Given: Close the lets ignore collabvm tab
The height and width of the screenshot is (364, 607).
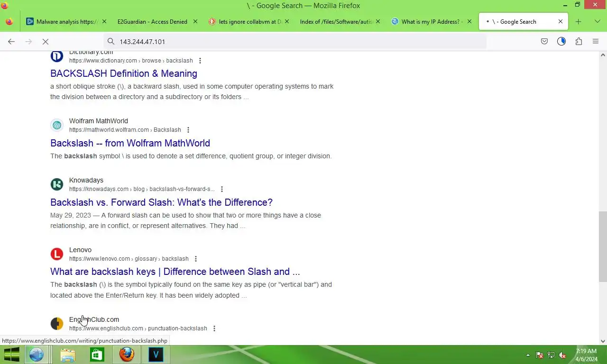Looking at the screenshot, I should [x=287, y=22].
